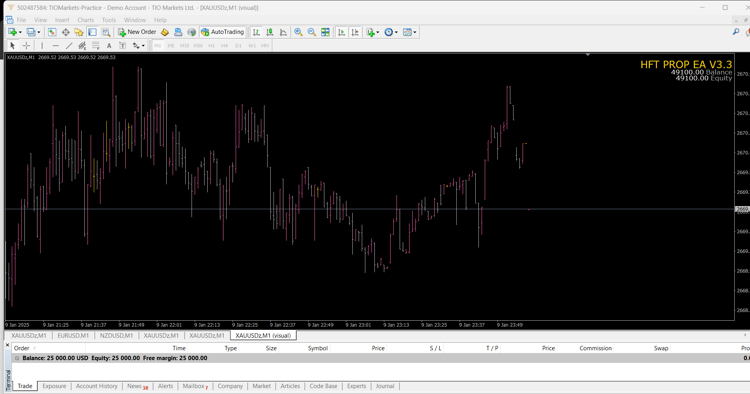
Task: Switch chart to candlesticks view
Action: pyautogui.click(x=270, y=32)
